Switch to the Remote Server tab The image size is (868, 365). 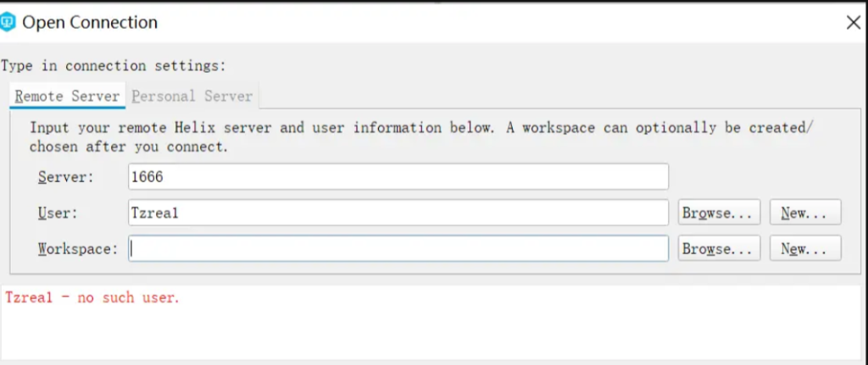point(67,97)
